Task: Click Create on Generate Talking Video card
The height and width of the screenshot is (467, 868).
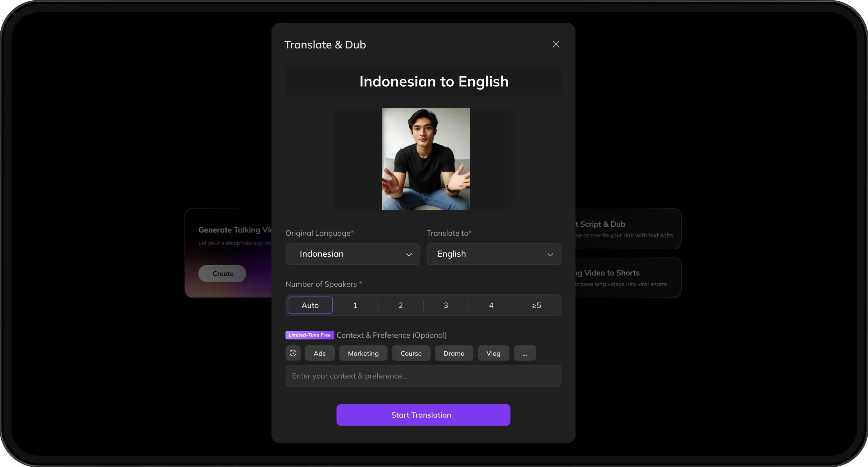Action: point(222,273)
